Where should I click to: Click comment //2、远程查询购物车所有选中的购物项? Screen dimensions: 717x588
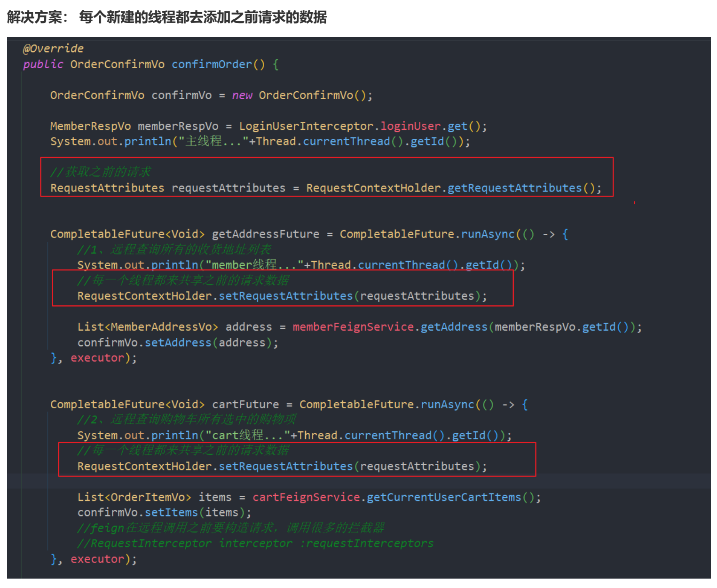pyautogui.click(x=187, y=419)
